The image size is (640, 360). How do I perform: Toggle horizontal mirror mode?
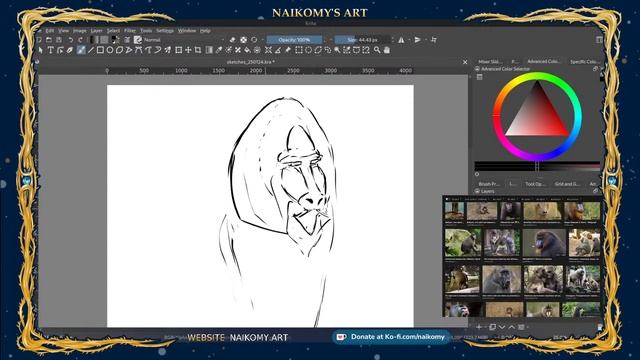pos(401,40)
